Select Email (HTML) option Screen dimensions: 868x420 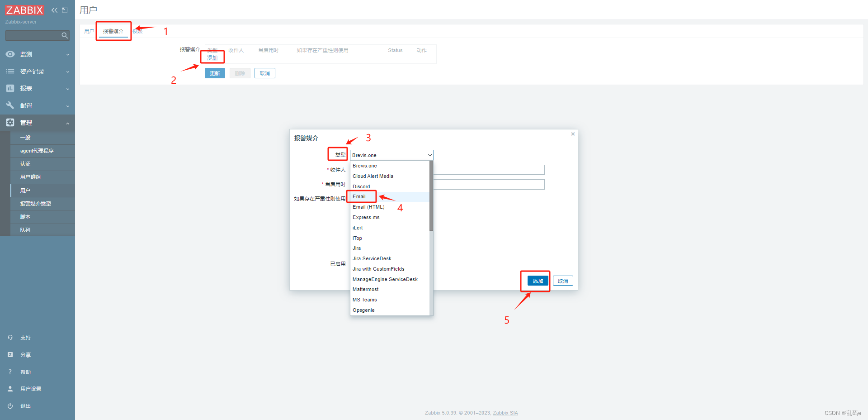pyautogui.click(x=390, y=207)
